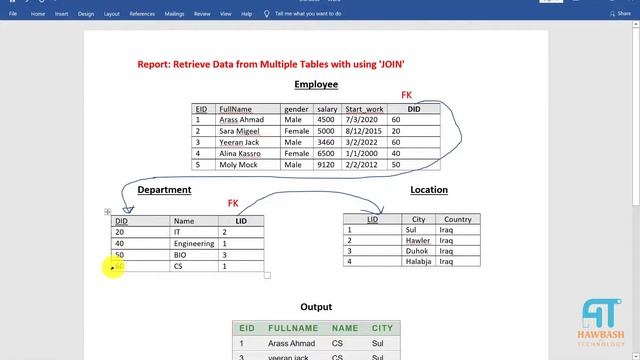
Task: Click the salary cell '4500'
Action: (x=326, y=120)
